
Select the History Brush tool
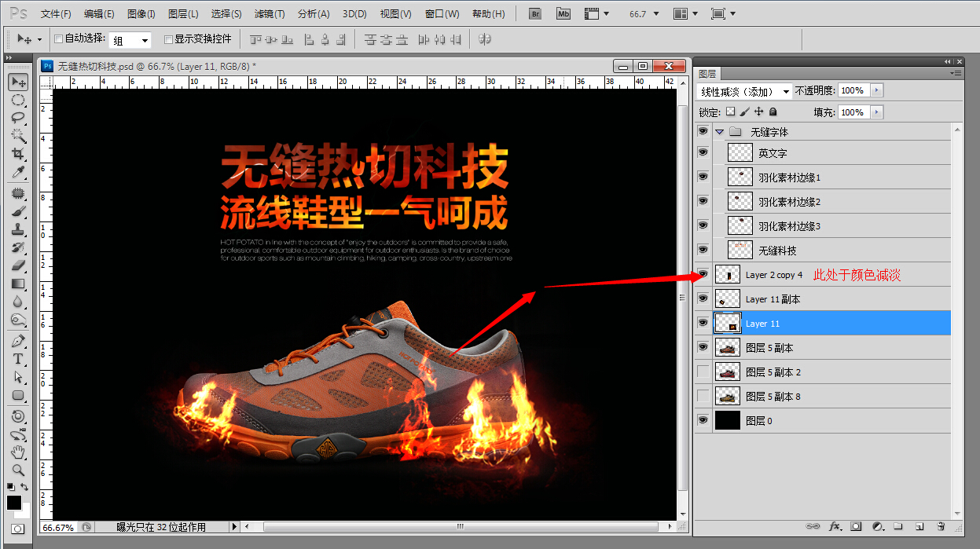[18, 248]
